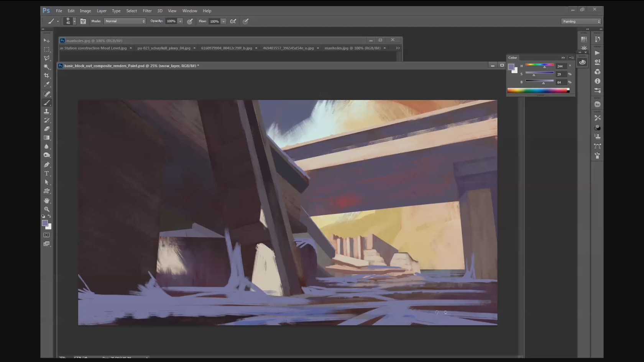Viewport: 644px width, 362px height.
Task: Click the Hand tool
Action: pos(47,201)
